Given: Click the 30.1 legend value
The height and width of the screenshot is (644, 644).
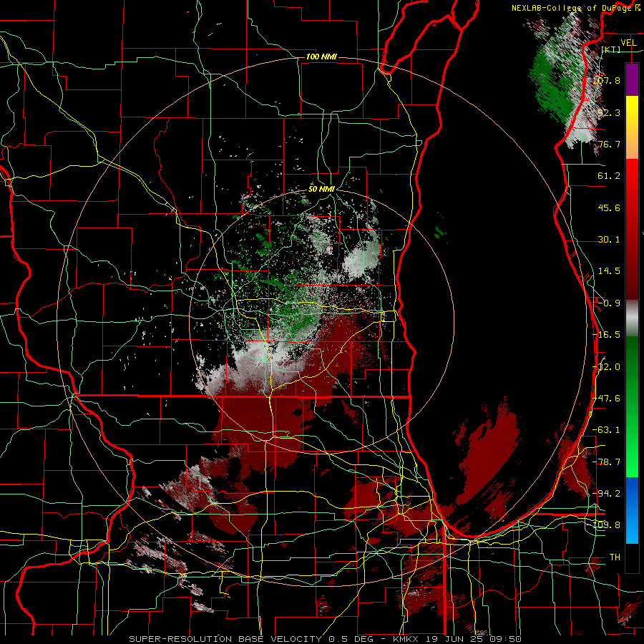Looking at the screenshot, I should pos(609,240).
